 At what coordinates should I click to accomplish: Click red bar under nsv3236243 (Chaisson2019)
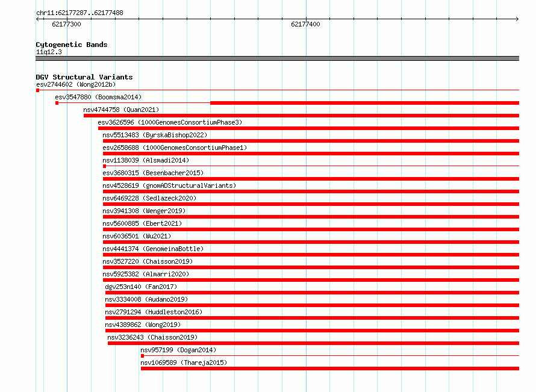click(x=313, y=343)
